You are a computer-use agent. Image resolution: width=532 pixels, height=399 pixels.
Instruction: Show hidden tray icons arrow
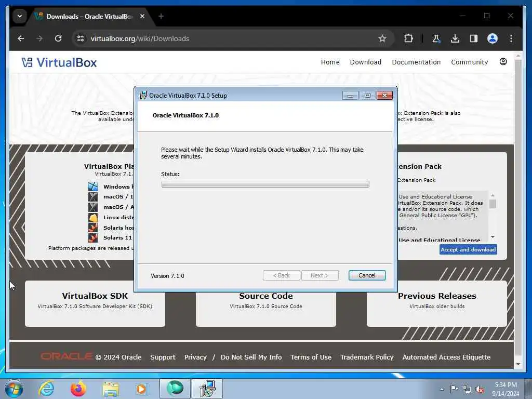(x=442, y=389)
